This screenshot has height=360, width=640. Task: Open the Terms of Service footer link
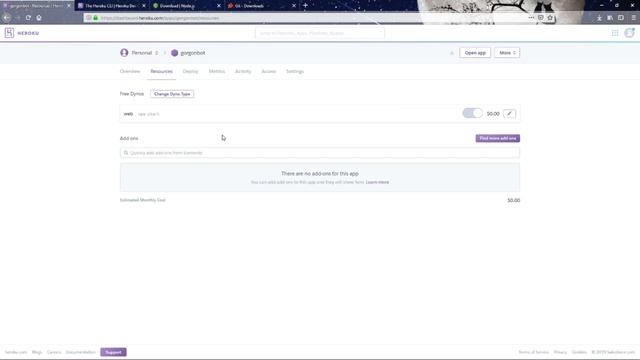click(x=533, y=352)
